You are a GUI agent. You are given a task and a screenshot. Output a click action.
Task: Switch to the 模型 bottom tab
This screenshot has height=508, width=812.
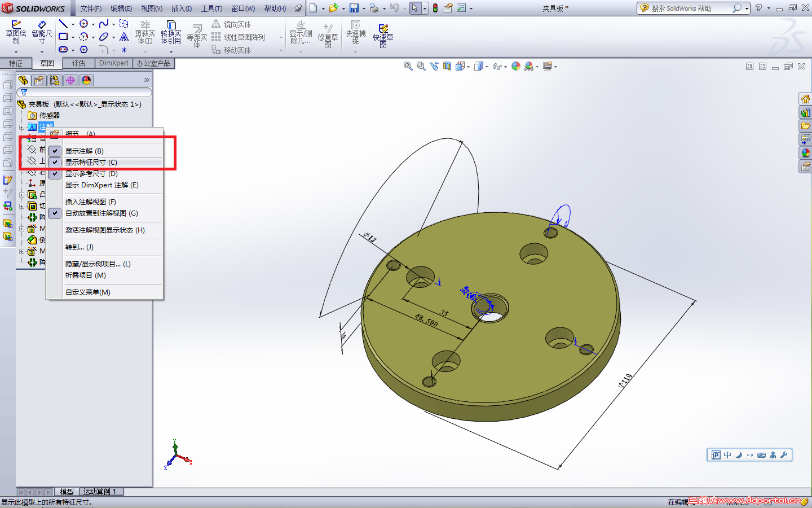tap(67, 492)
